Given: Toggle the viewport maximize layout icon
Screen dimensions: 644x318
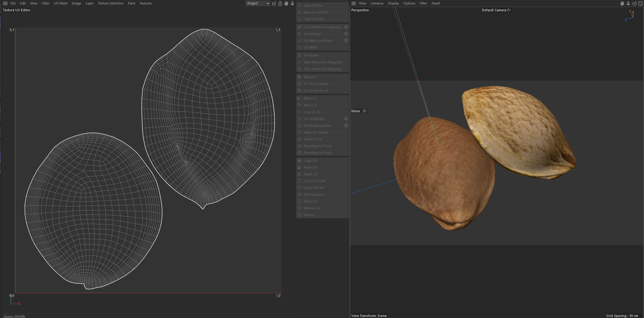Looking at the screenshot, I should click(x=641, y=3).
